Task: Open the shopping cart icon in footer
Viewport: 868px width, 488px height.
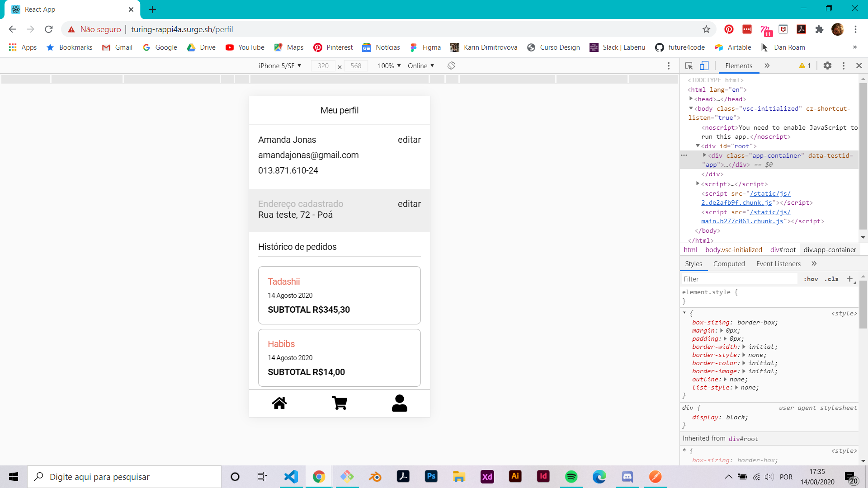Action: coord(340,403)
